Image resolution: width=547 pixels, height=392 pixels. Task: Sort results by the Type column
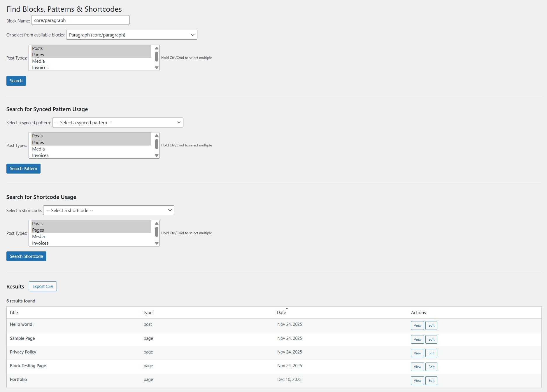pos(148,313)
